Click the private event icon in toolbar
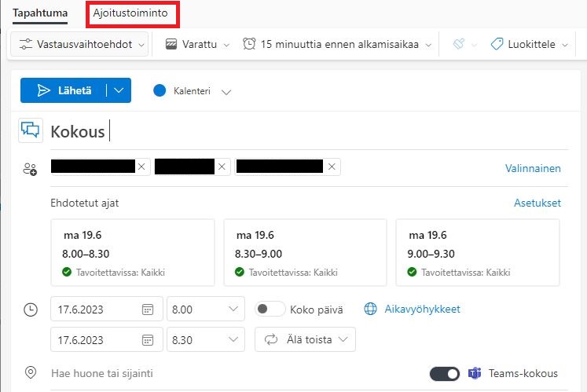 pyautogui.click(x=460, y=45)
